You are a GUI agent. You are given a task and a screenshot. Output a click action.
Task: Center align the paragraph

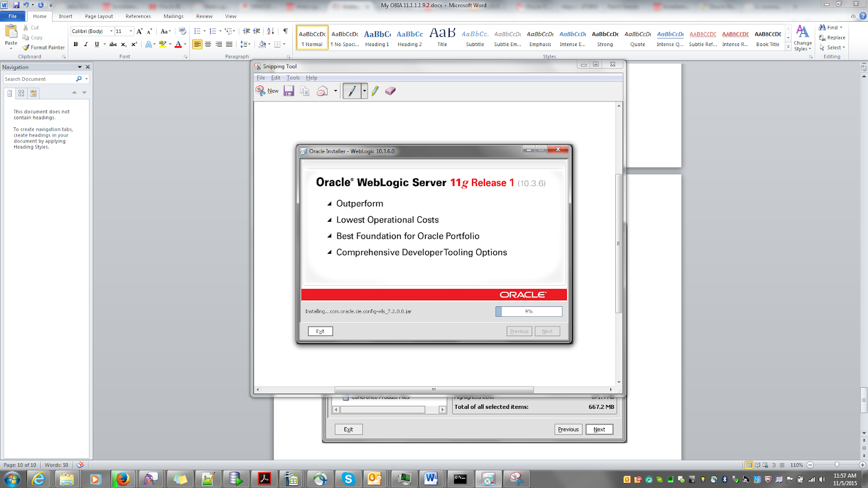pyautogui.click(x=208, y=44)
